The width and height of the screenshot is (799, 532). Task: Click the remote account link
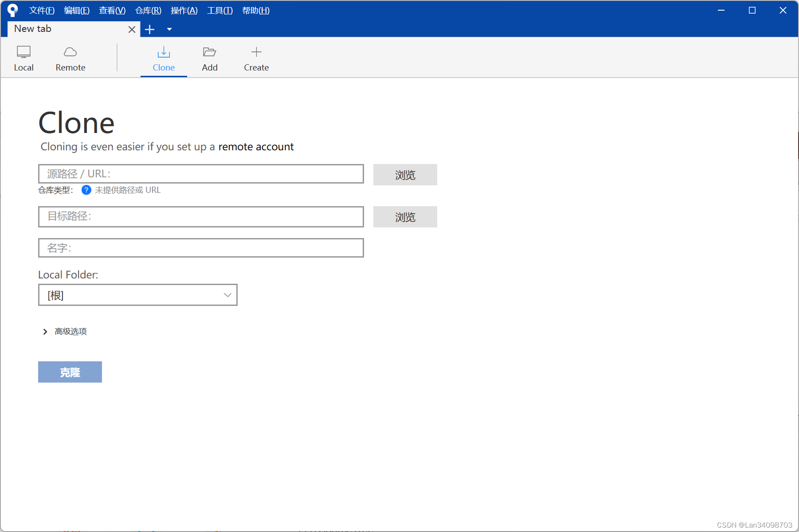pos(256,146)
